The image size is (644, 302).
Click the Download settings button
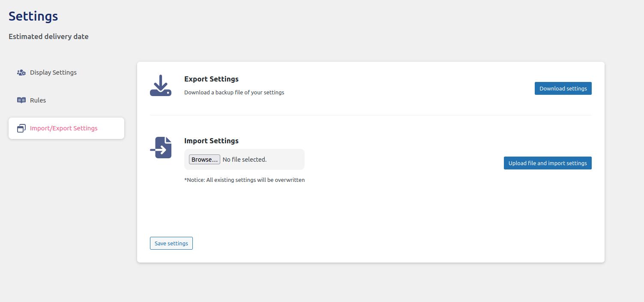coord(563,88)
